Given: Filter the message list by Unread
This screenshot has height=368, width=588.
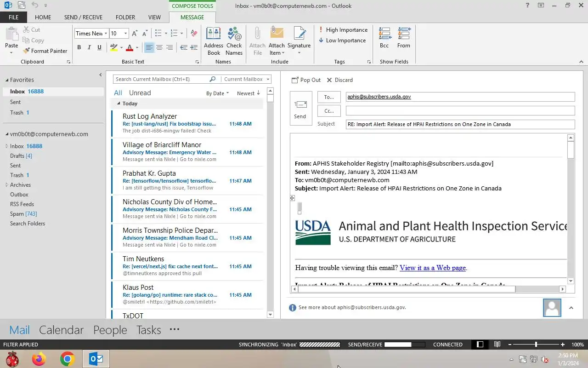Looking at the screenshot, I should pyautogui.click(x=140, y=93).
